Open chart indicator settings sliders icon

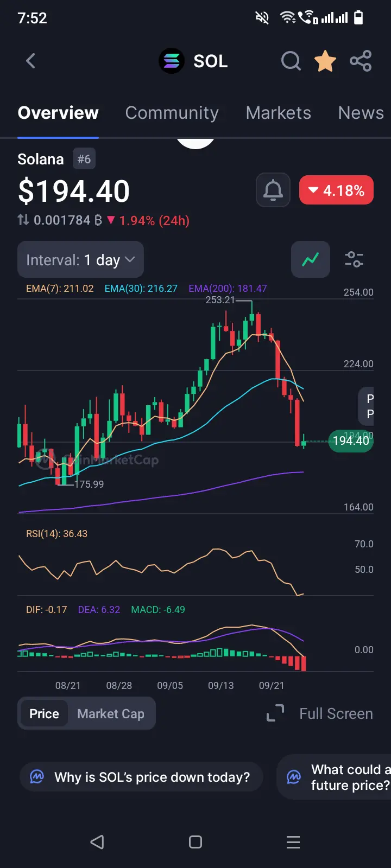pos(354,259)
